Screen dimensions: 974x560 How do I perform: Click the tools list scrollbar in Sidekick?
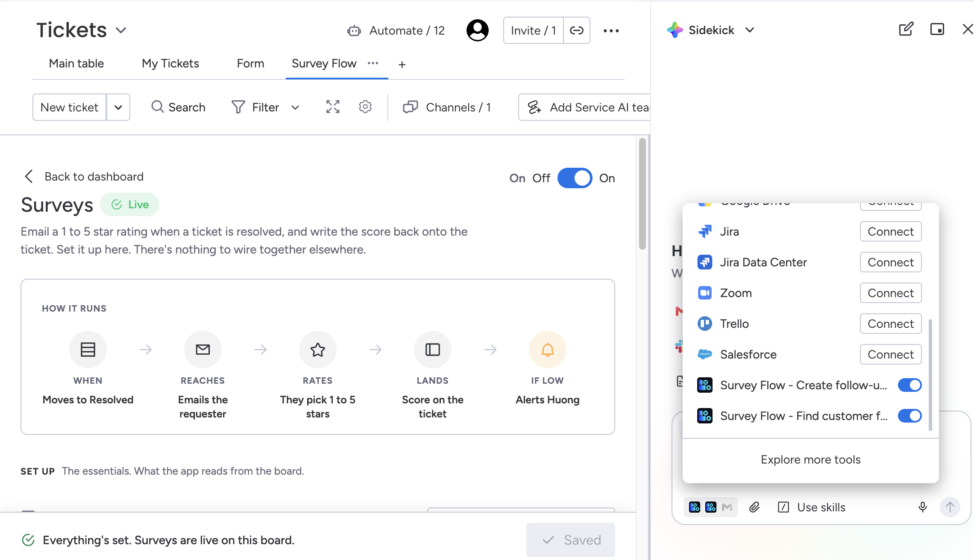(930, 375)
